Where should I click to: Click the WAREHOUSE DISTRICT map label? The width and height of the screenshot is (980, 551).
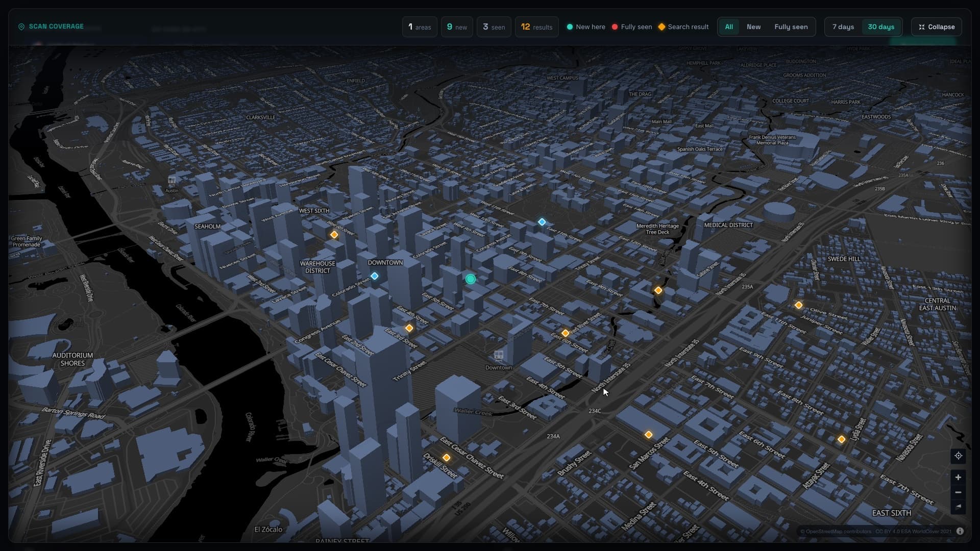click(317, 267)
